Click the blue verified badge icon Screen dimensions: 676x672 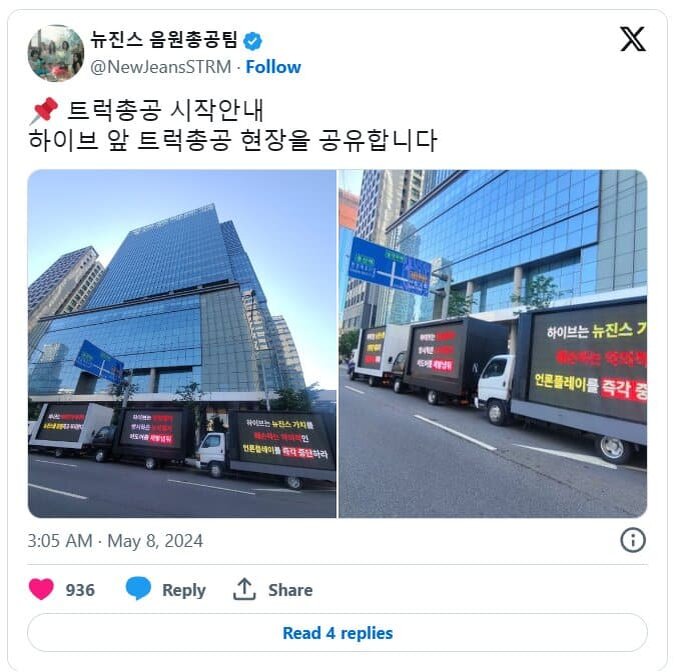pos(253,41)
